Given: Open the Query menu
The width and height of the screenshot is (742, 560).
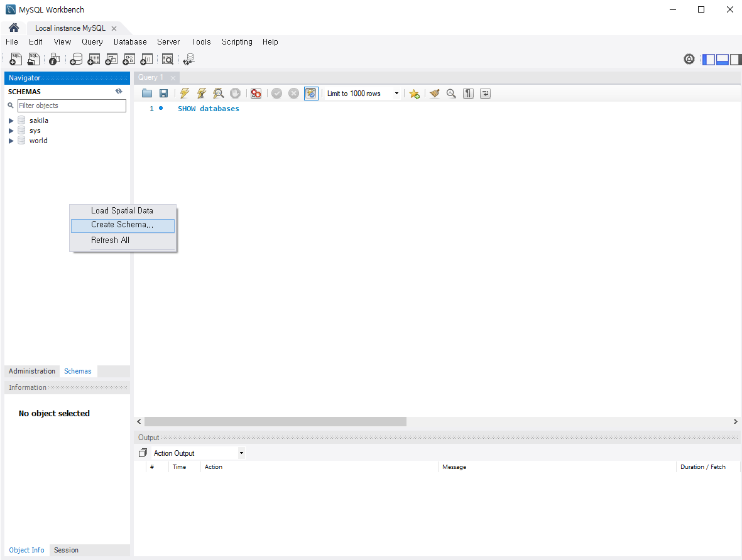Looking at the screenshot, I should tap(92, 41).
